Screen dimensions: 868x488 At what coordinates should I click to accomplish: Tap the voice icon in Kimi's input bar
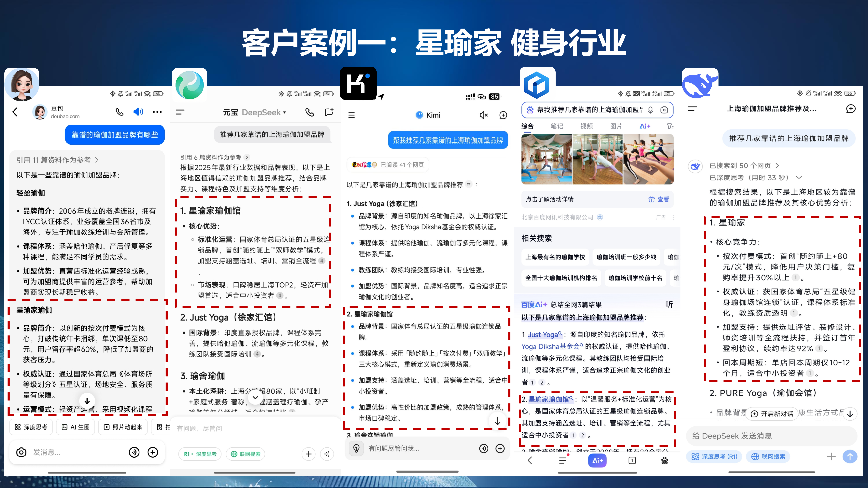pyautogui.click(x=484, y=448)
